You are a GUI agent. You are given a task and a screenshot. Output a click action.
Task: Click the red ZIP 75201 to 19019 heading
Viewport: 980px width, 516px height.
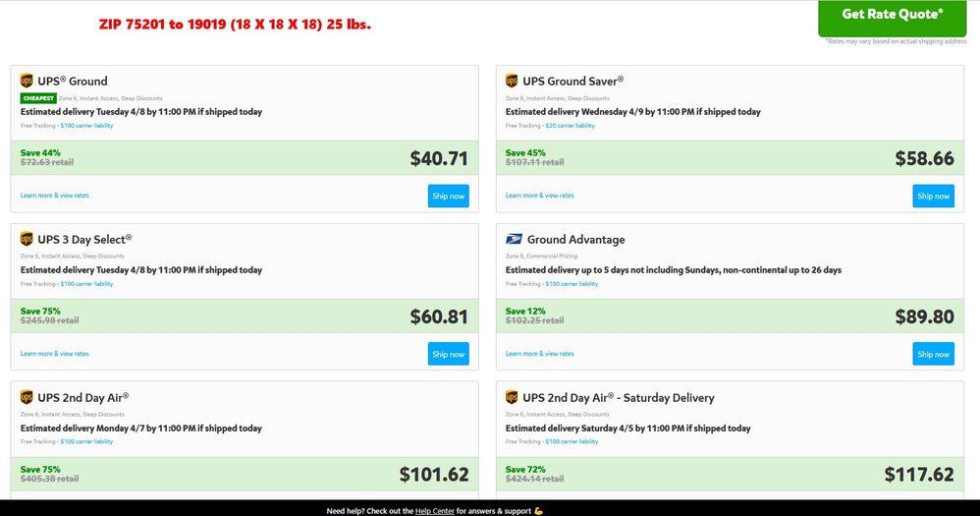click(x=235, y=25)
